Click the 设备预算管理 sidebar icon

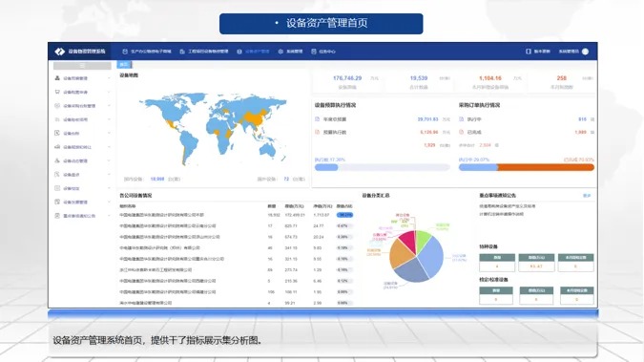point(57,78)
